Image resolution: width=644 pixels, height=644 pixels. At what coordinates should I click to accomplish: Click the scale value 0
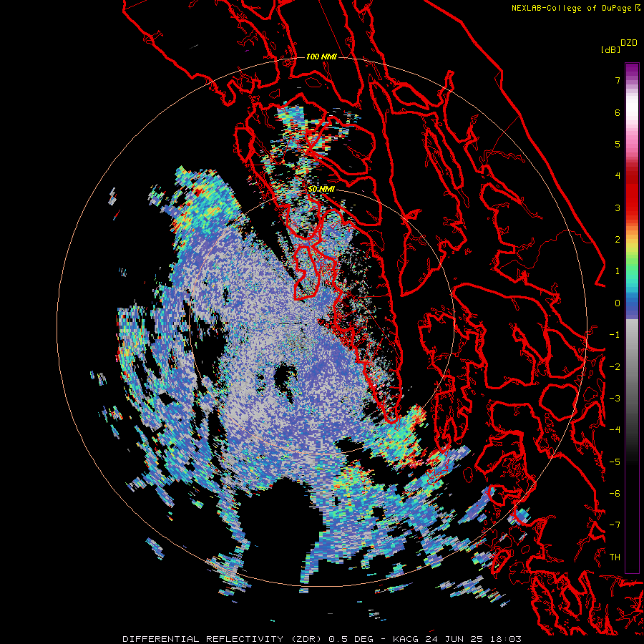(x=618, y=303)
